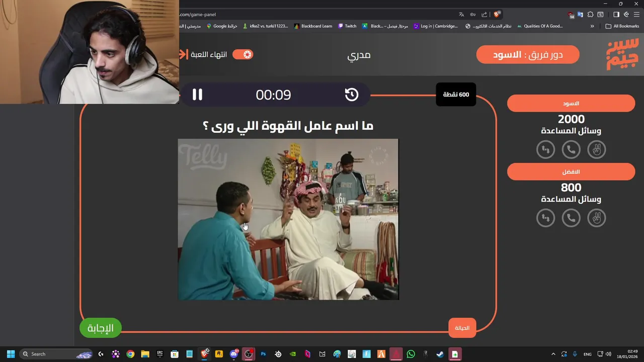Viewport: 644px width, 362px height.
Task: Open the browser main menu
Action: 637,15
